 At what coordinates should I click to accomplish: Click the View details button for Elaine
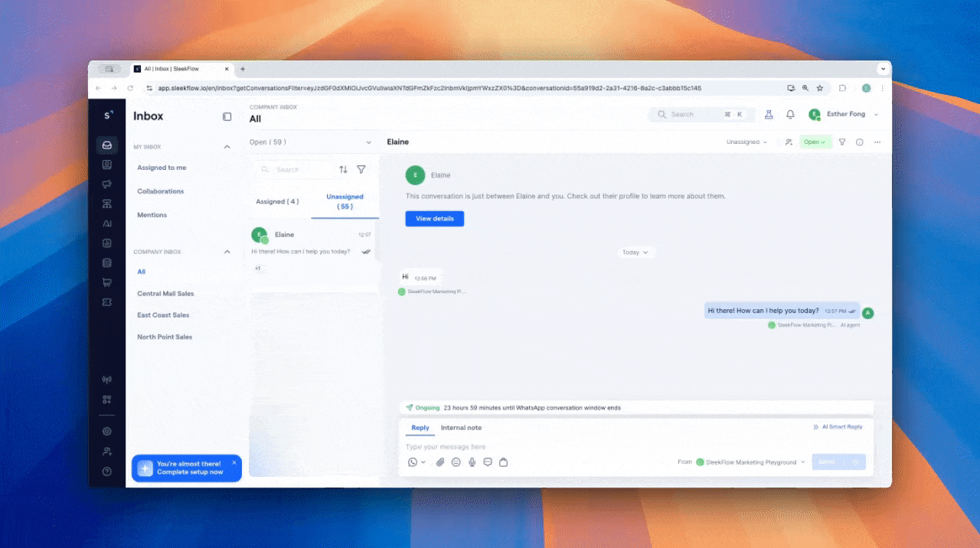434,218
